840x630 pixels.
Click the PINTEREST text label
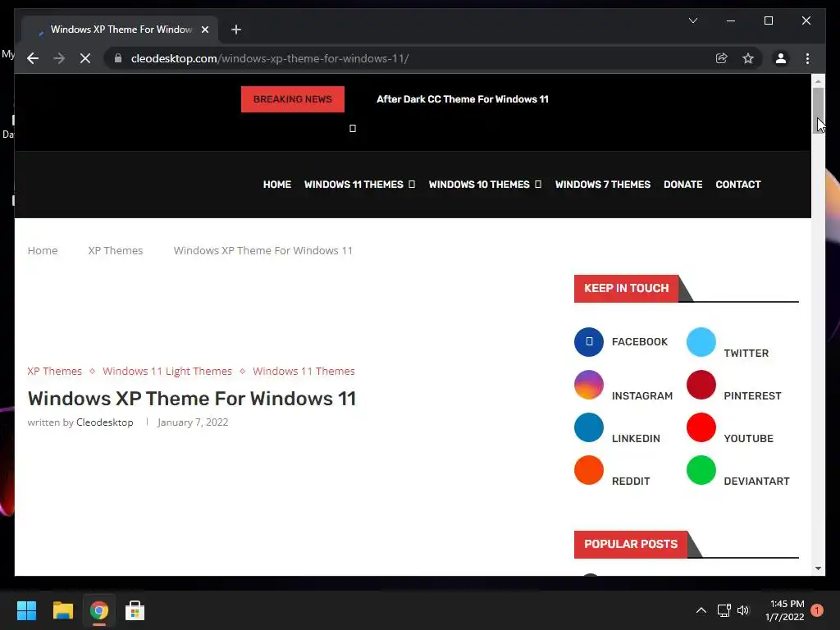coord(752,396)
